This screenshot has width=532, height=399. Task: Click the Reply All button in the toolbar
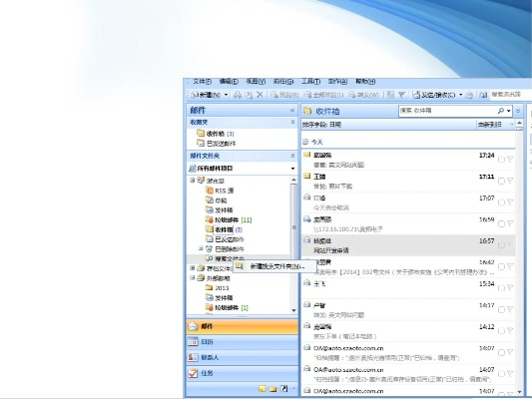click(x=324, y=95)
